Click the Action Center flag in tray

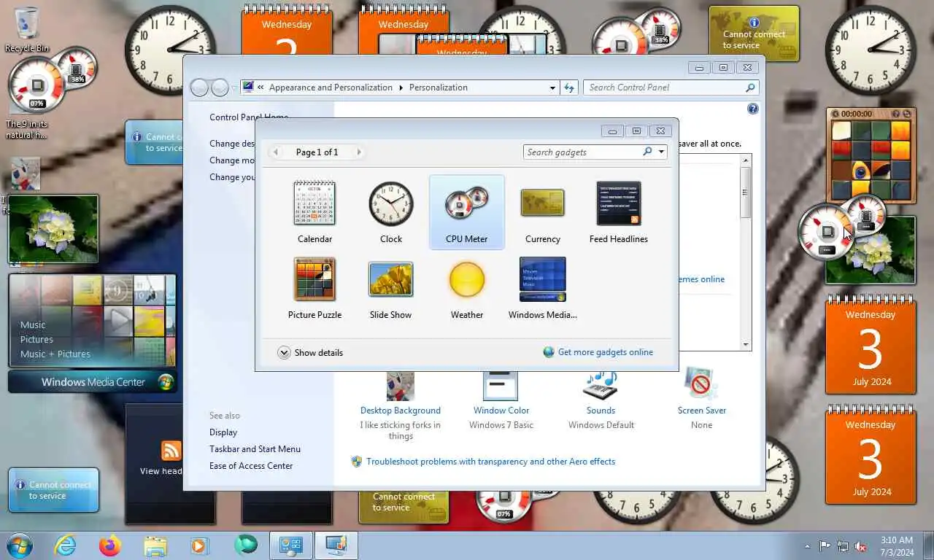click(825, 546)
